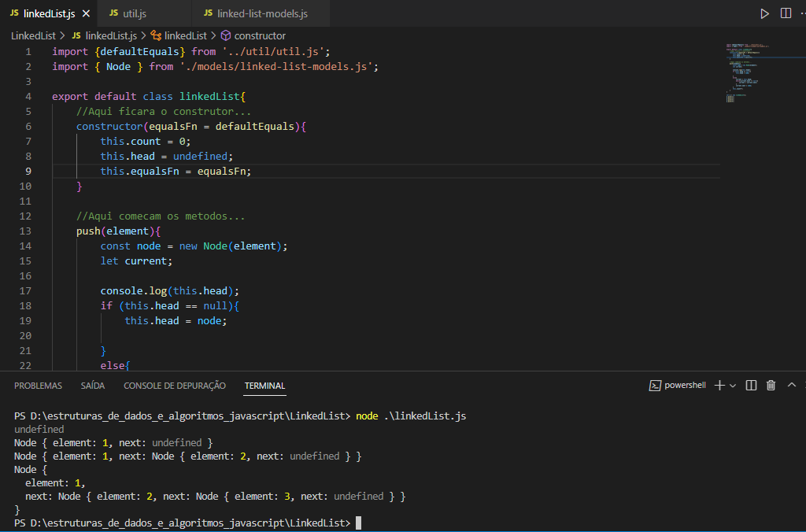806x532 pixels.
Task: Click the powershell terminal profile label
Action: pyautogui.click(x=685, y=385)
